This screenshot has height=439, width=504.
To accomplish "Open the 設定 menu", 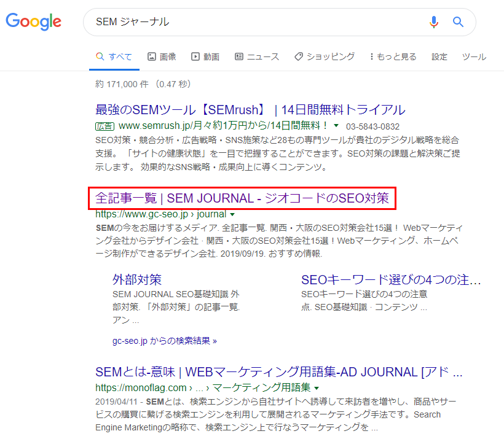I will [439, 57].
